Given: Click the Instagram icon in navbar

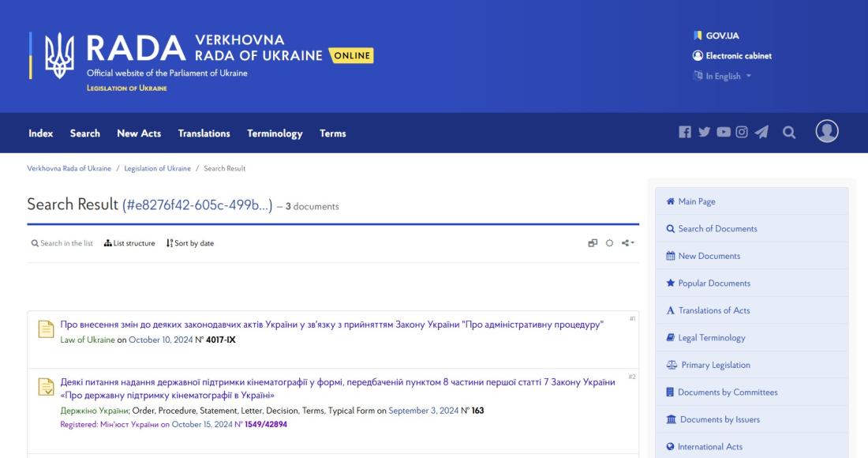Looking at the screenshot, I should [742, 133].
